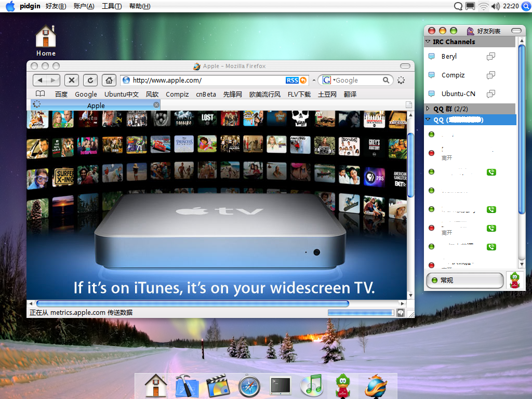The width and height of the screenshot is (532, 399).
Task: Open the 工具(T) menu
Action: coord(112,6)
